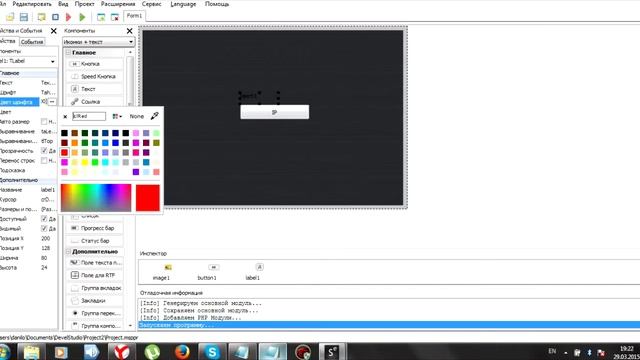Toggle the Авто размер checkbox
The image size is (640, 360).
click(x=44, y=122)
